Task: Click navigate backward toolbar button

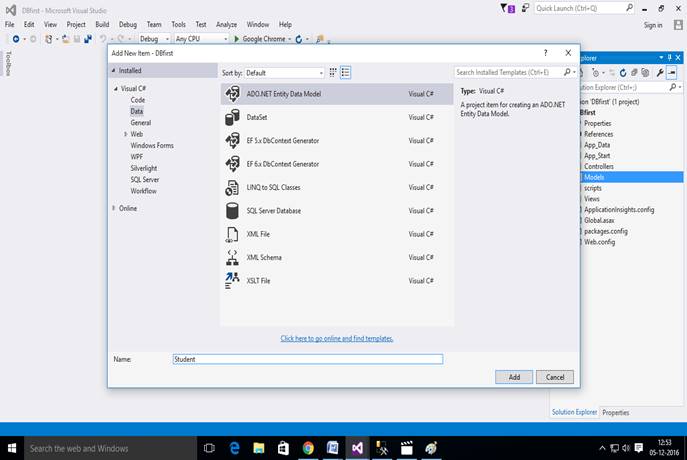Action: [x=16, y=39]
